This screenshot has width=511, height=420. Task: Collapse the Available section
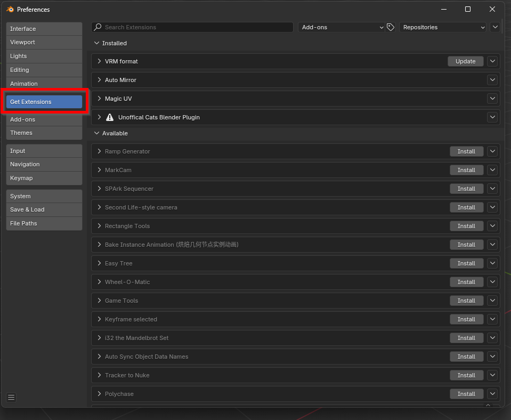pos(97,133)
